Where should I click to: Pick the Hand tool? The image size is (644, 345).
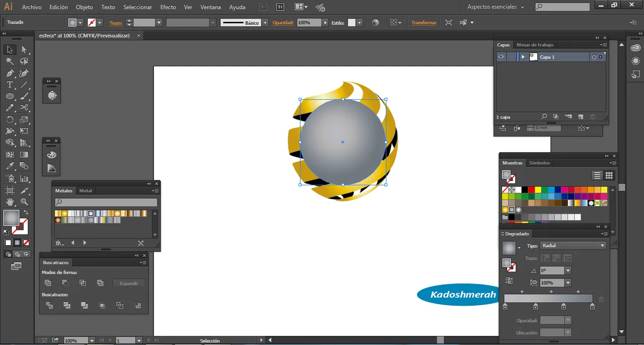(10, 201)
